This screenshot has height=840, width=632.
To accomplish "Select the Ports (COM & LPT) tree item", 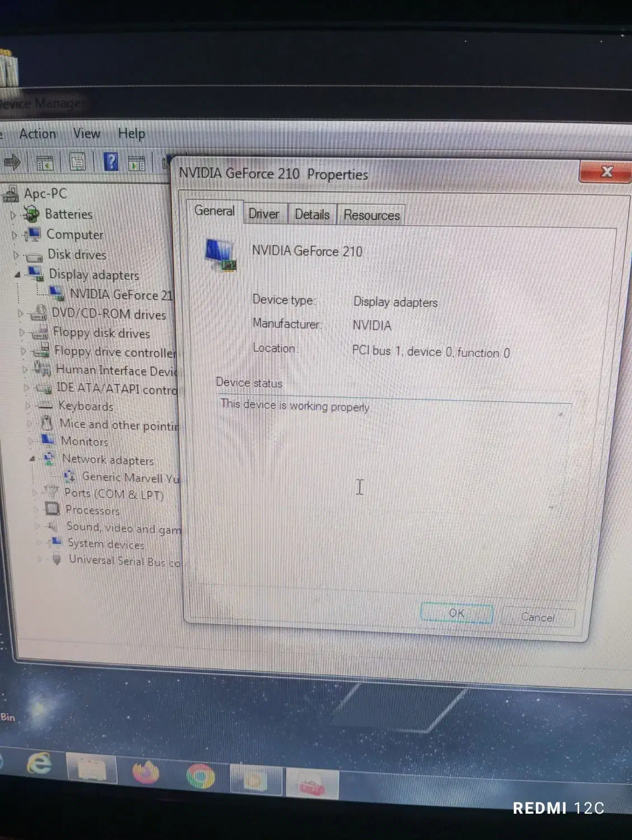I will (114, 493).
